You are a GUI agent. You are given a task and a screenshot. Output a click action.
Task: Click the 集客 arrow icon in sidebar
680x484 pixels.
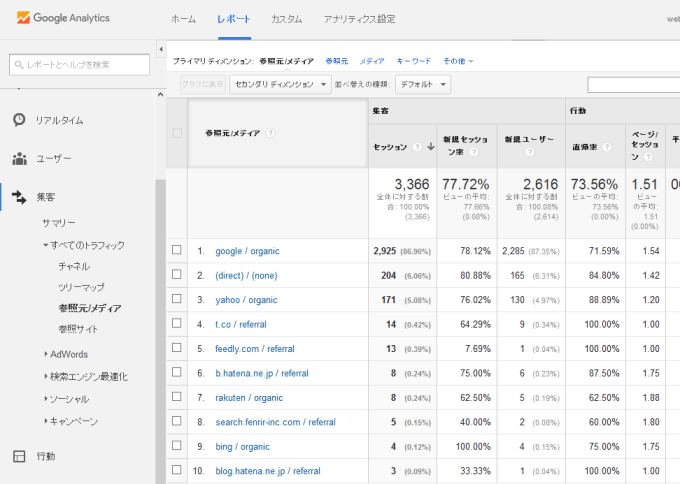click(x=19, y=197)
